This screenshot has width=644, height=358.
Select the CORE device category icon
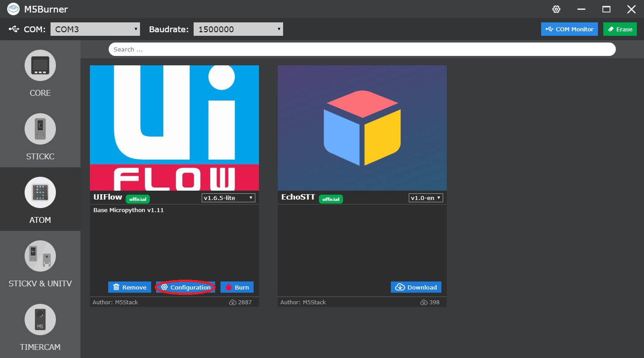click(x=40, y=65)
